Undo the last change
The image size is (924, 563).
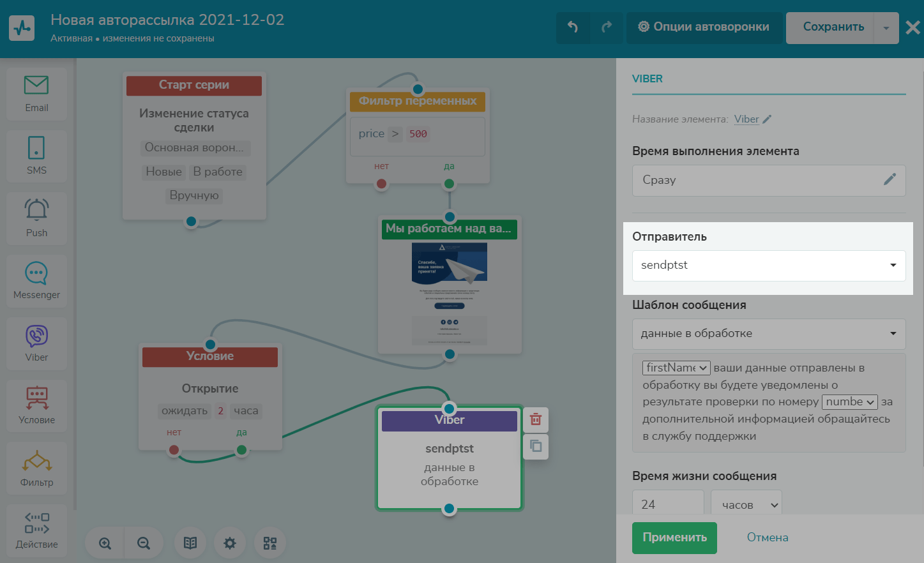573,27
